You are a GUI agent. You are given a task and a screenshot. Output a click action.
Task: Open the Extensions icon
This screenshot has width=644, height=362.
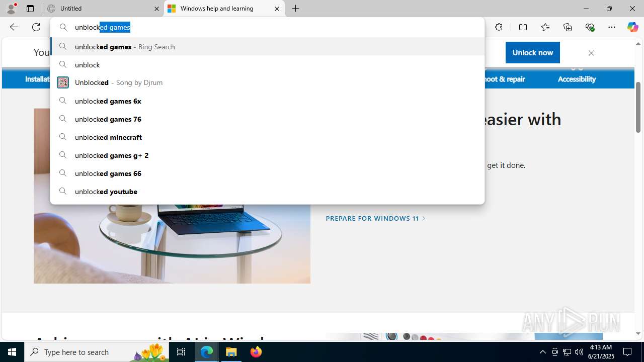tap(499, 27)
